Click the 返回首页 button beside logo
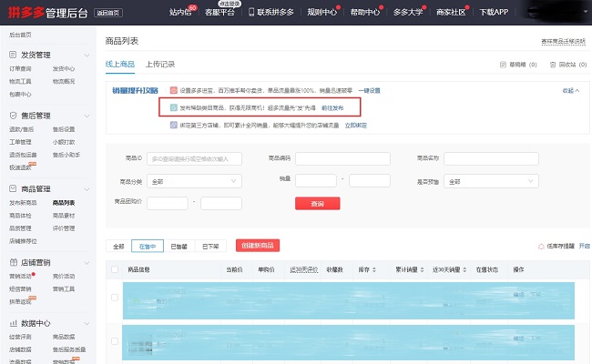 tap(108, 13)
